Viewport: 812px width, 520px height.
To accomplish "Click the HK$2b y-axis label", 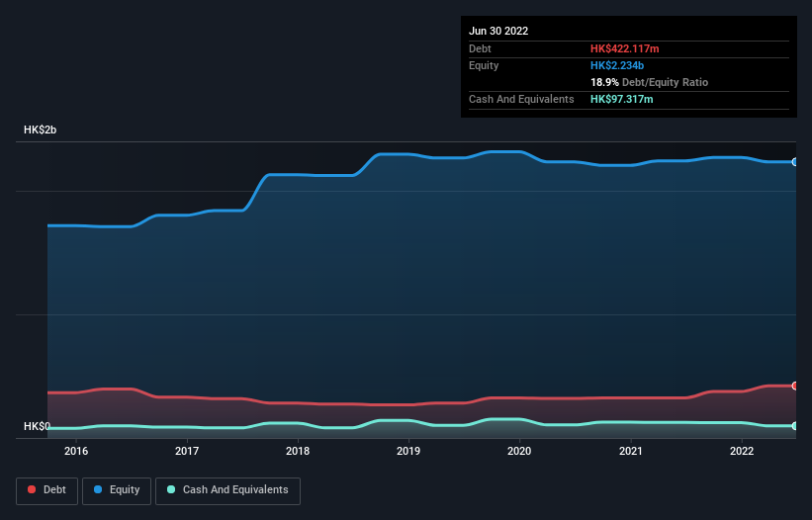I will 40,130.
